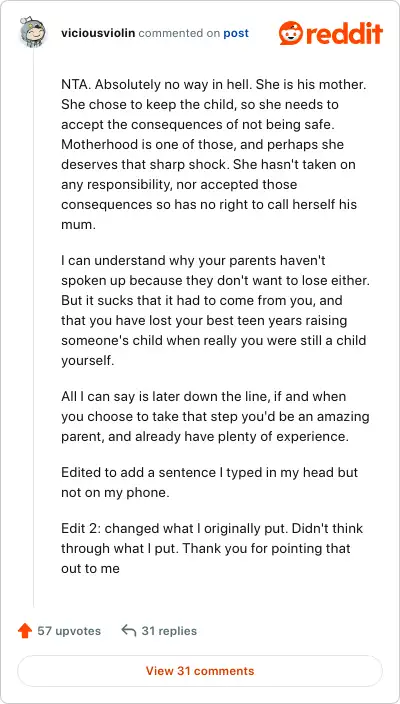The height and width of the screenshot is (704, 400).
Task: Click the viciousviolin user avatar
Action: (x=33, y=33)
